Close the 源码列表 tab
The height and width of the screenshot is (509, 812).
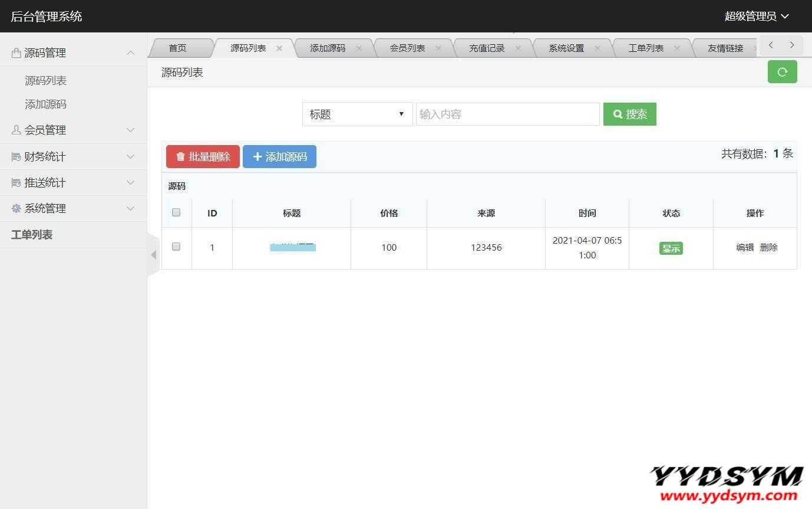click(279, 48)
